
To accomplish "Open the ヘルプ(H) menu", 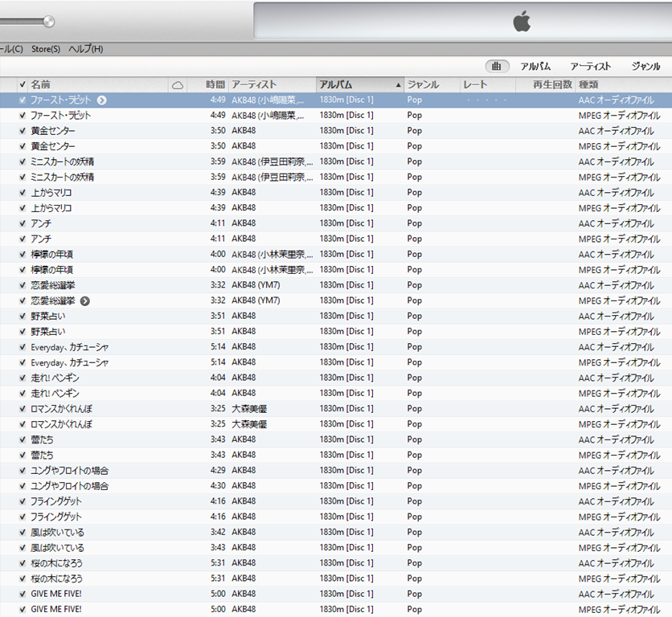I will coord(86,49).
